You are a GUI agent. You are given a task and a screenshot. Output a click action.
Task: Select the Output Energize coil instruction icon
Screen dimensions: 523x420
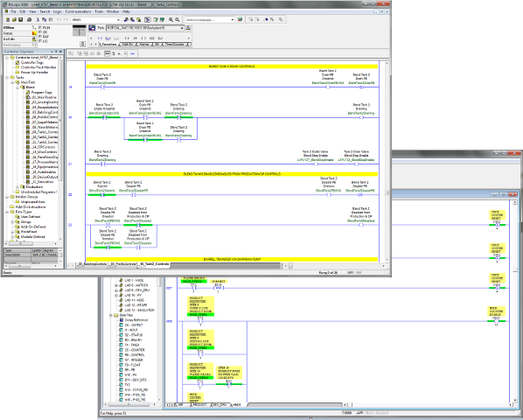(x=143, y=38)
